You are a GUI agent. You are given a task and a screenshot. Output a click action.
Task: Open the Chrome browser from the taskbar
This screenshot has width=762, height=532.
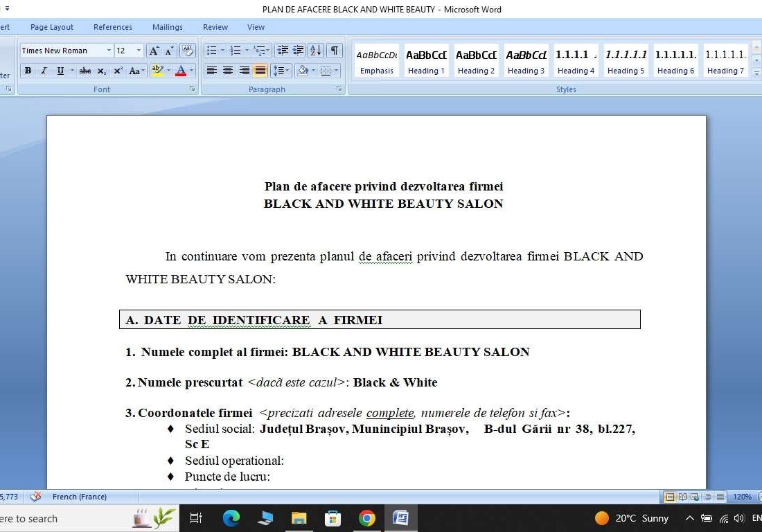tap(366, 517)
